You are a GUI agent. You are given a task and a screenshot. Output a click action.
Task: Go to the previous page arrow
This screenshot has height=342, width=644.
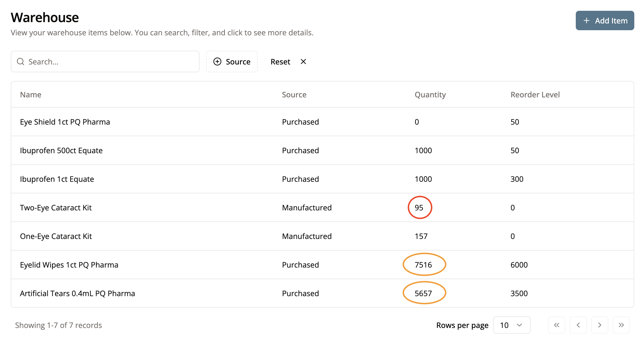[578, 325]
